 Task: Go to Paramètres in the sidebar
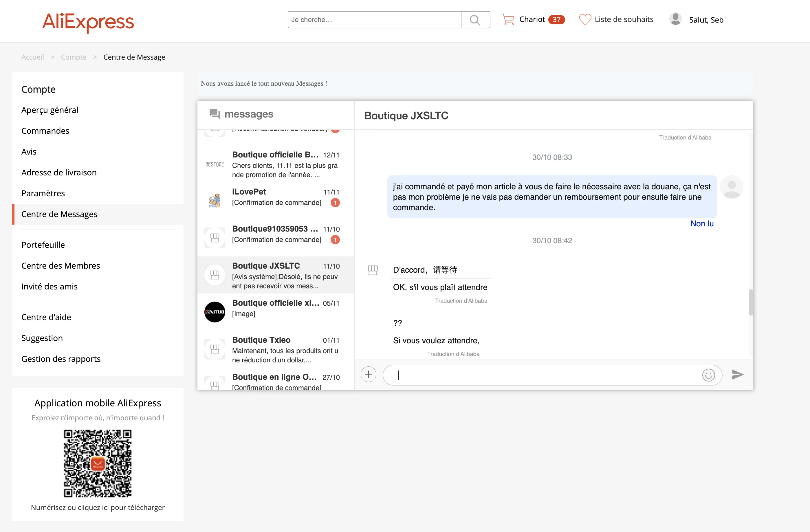pos(43,193)
